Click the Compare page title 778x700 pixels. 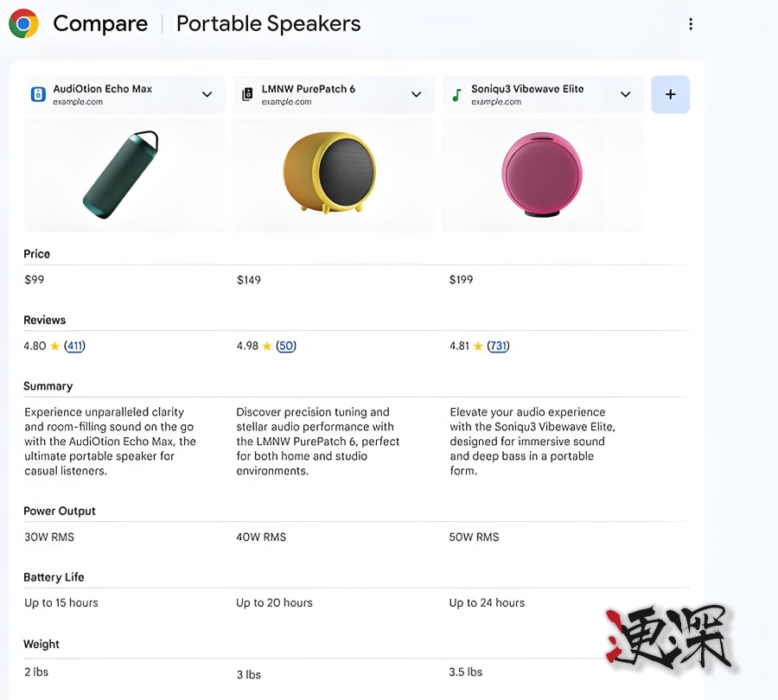point(100,24)
